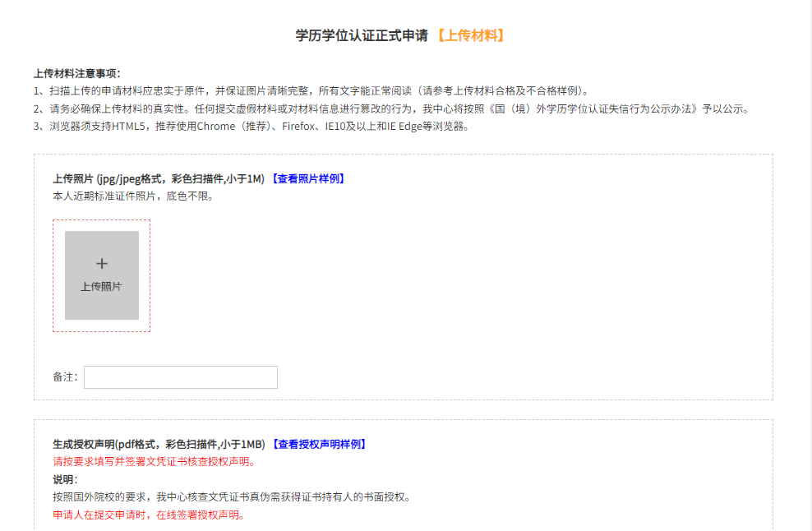Click the orange 【上传材料】 step label
The height and width of the screenshot is (531, 812).
[468, 35]
